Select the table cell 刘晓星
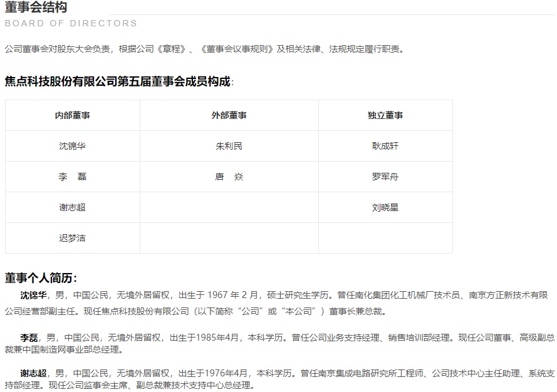 coord(385,207)
